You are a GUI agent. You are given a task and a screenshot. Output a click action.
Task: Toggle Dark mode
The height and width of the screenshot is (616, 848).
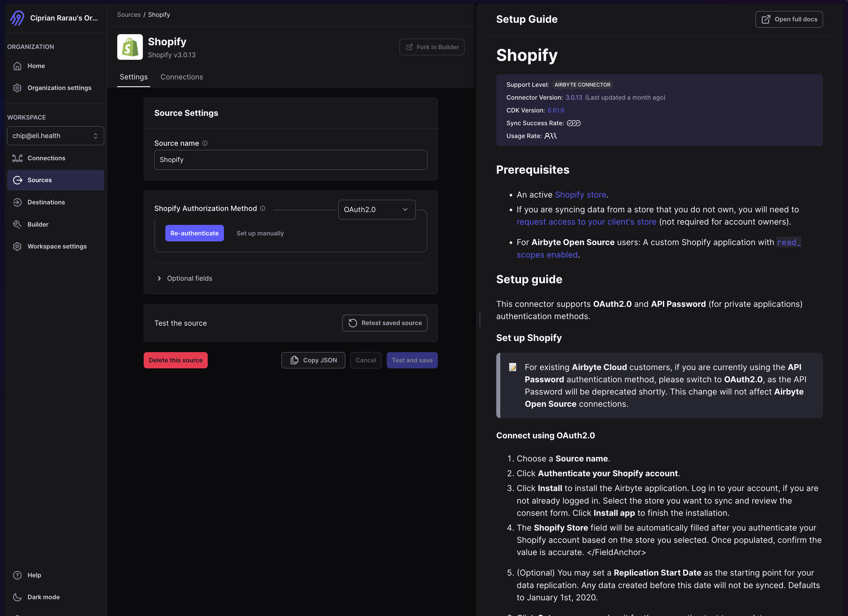coord(18,597)
